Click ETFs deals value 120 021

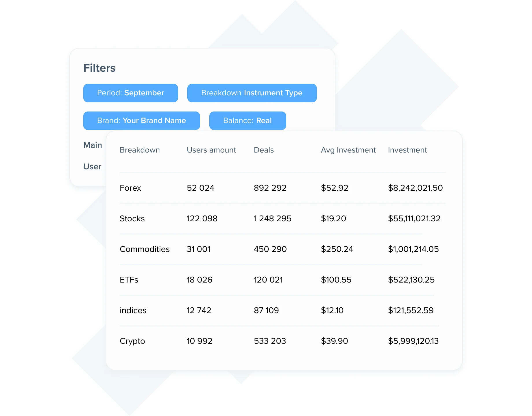pos(268,280)
